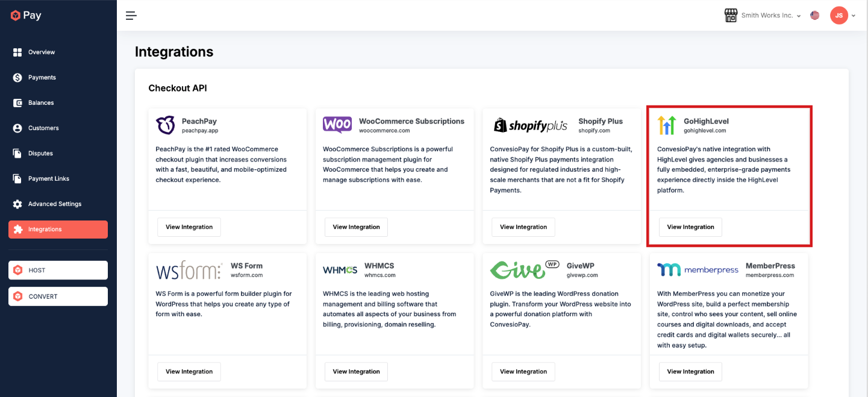Click the Checkout API section heading

tap(178, 88)
